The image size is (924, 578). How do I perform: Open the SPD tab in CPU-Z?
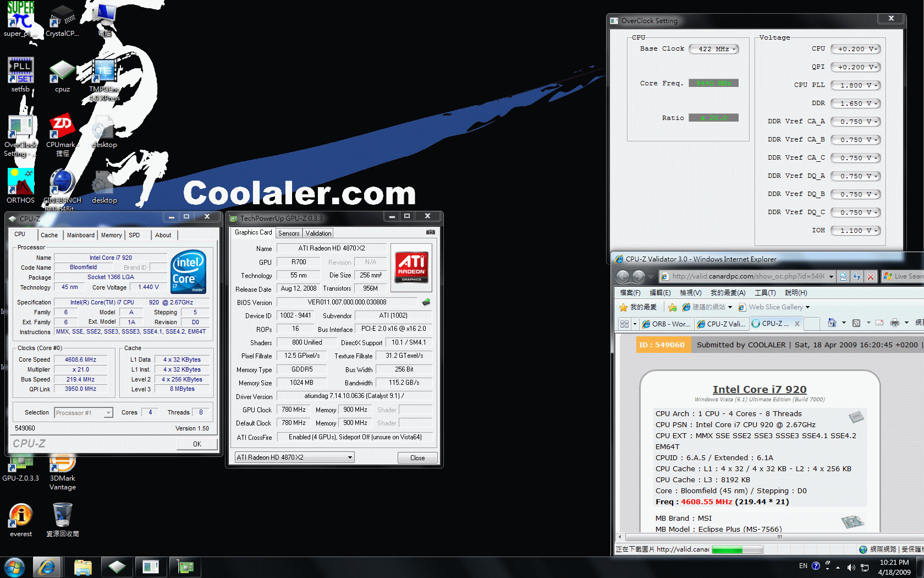(x=134, y=235)
